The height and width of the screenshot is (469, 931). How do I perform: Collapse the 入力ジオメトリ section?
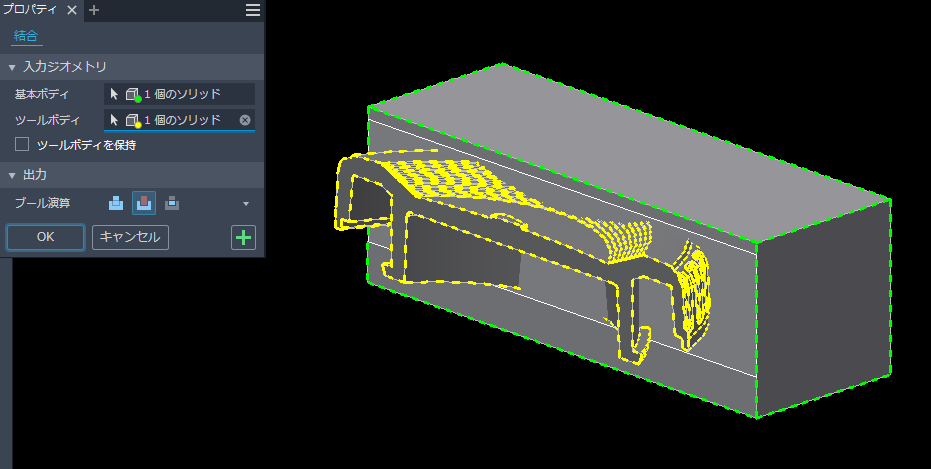12,67
